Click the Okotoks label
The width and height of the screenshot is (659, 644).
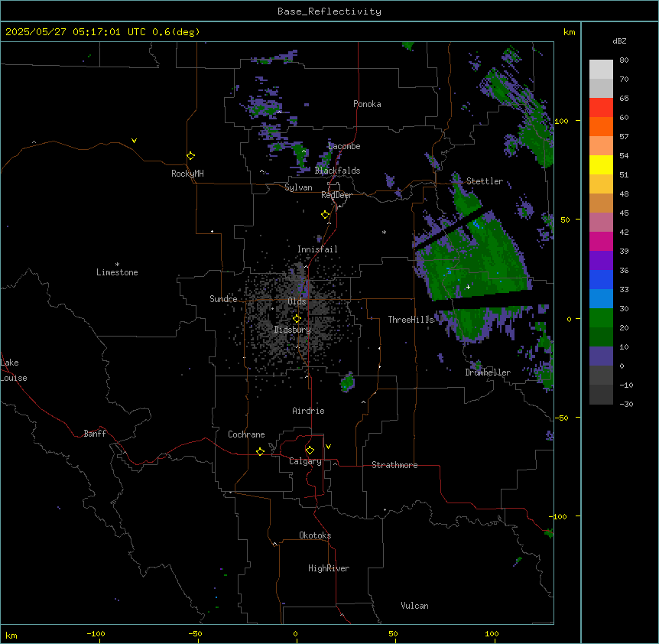[315, 535]
